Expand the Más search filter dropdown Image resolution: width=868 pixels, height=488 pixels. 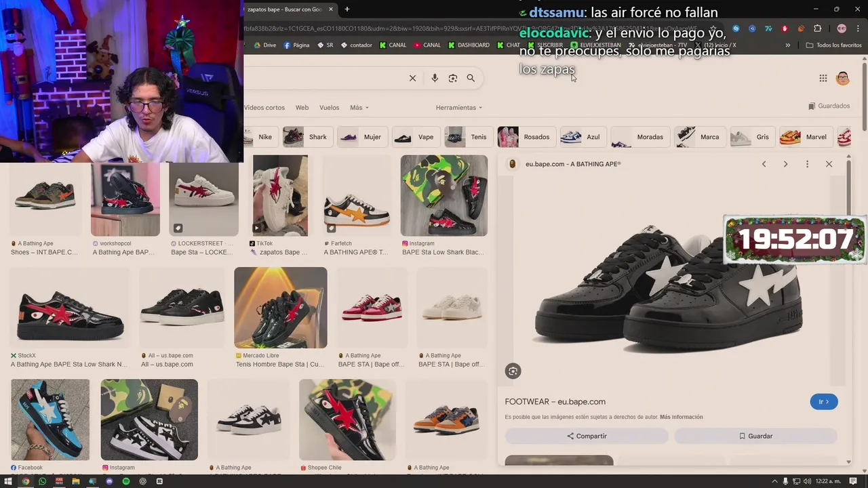[x=359, y=108]
